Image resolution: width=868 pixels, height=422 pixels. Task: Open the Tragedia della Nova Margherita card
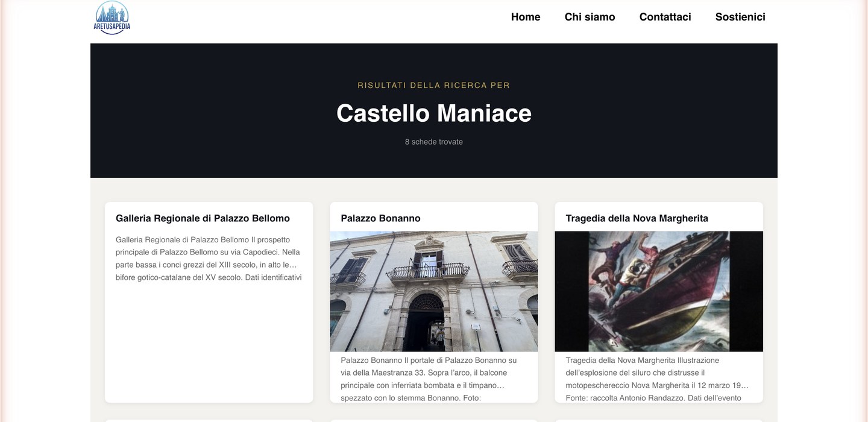coord(637,218)
